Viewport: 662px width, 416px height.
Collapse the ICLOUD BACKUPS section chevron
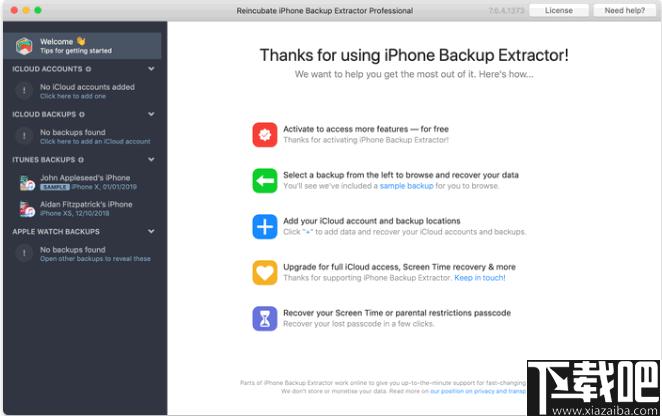[x=151, y=114]
